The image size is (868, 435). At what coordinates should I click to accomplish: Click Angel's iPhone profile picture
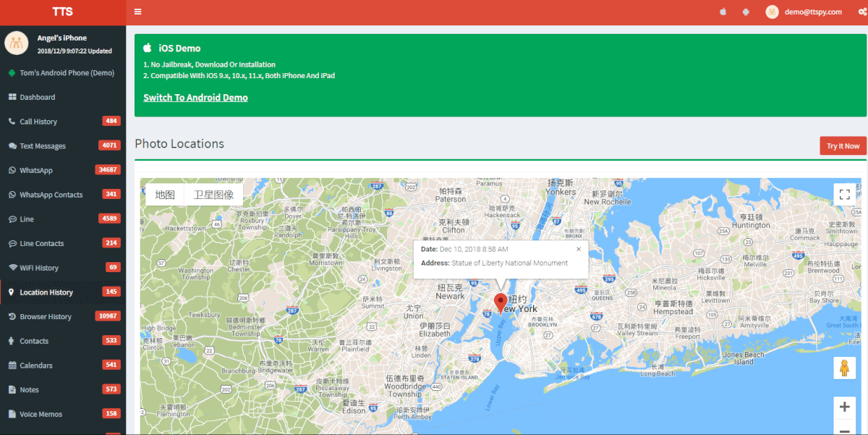tap(16, 43)
